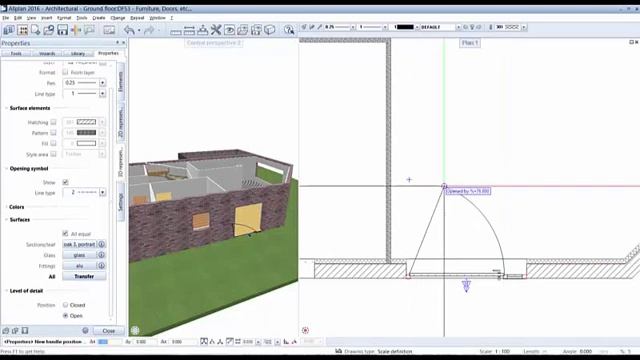The image size is (640, 360).
Task: Open the Create menu
Action: [x=99, y=18]
